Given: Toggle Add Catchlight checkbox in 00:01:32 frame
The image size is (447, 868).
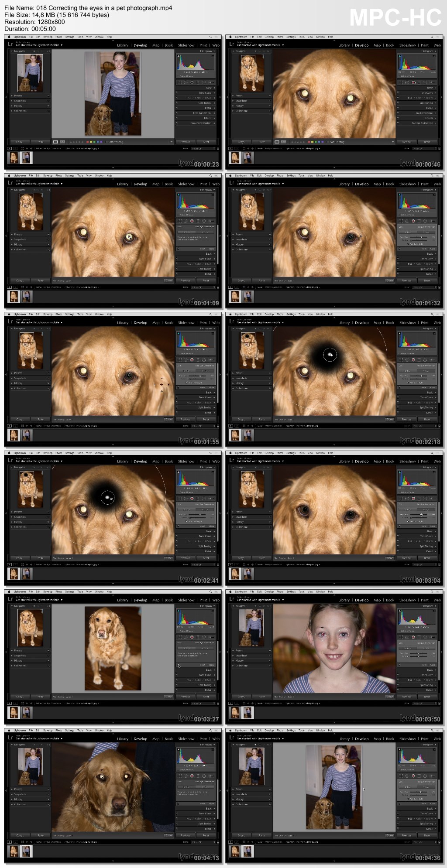Looking at the screenshot, I should pos(408,244).
